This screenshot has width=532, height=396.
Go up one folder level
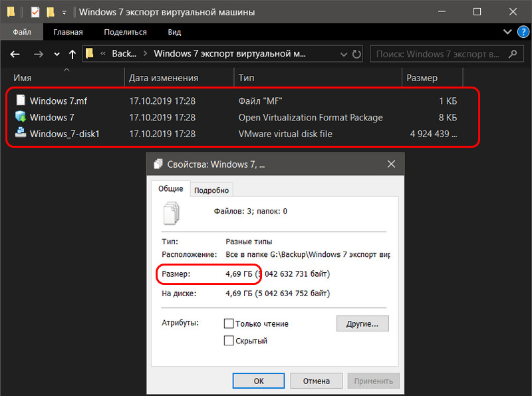point(72,54)
